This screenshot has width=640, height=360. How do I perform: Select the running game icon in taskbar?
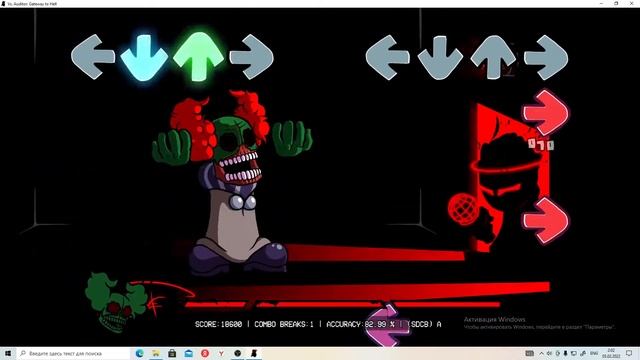[x=254, y=353]
